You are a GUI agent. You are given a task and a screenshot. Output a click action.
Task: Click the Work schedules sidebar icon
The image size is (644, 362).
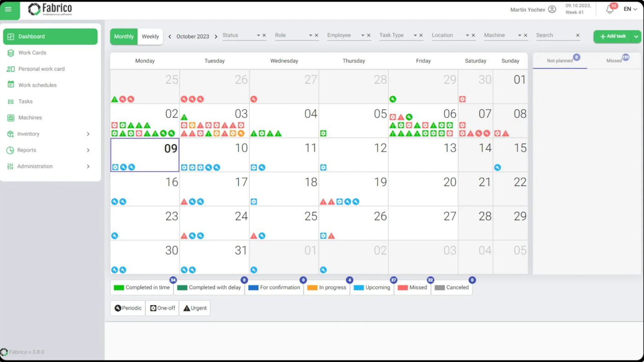pos(11,85)
